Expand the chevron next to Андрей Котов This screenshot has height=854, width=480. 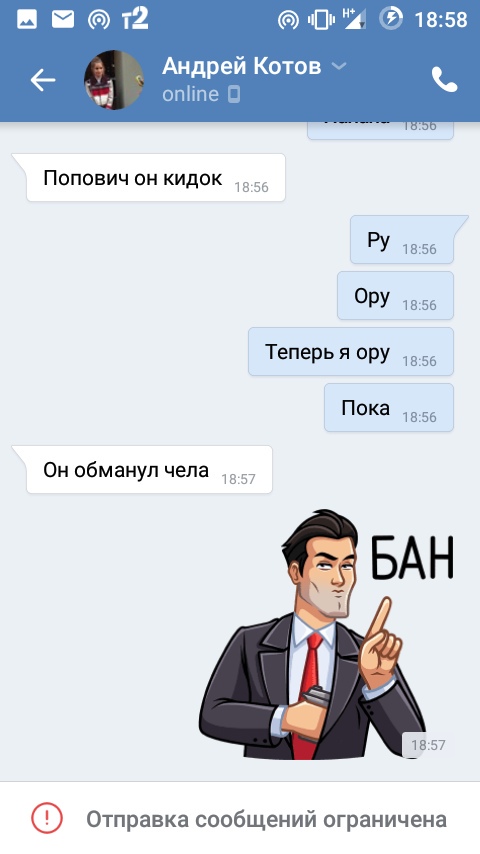point(339,66)
